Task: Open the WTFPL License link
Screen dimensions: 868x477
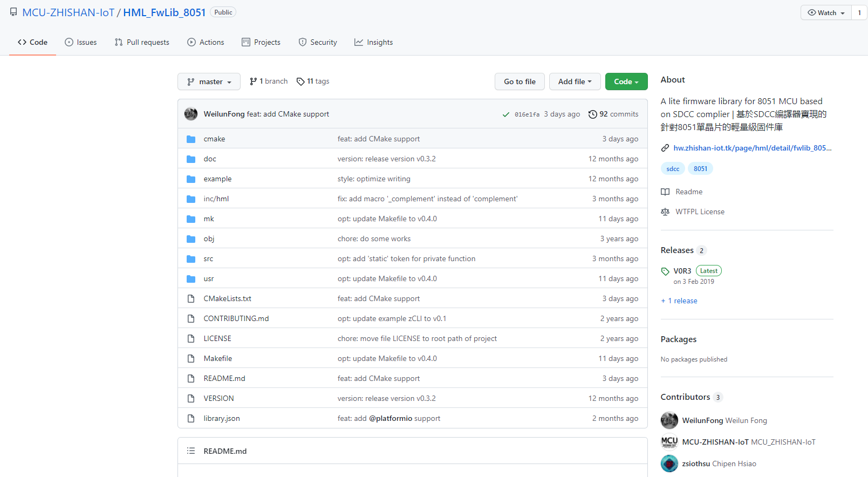Action: (693, 212)
